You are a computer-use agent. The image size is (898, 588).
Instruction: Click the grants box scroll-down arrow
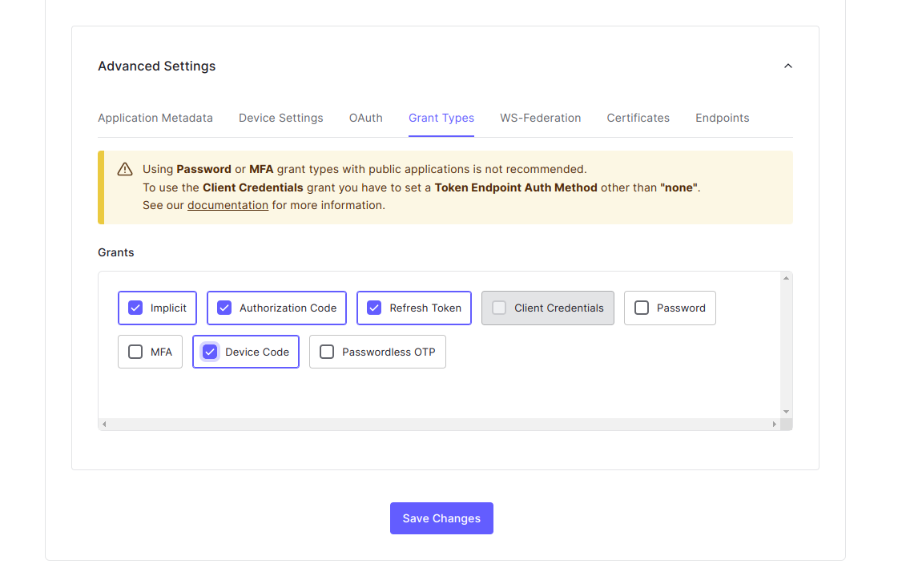click(786, 411)
